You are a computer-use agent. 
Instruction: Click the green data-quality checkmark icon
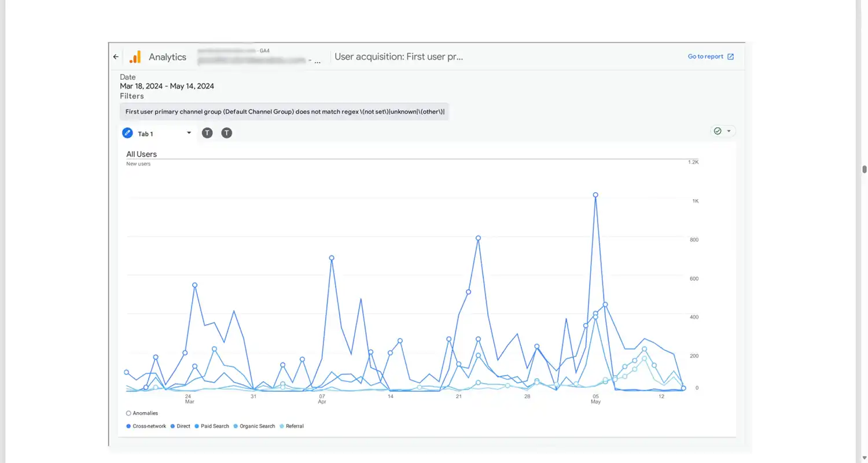click(718, 131)
